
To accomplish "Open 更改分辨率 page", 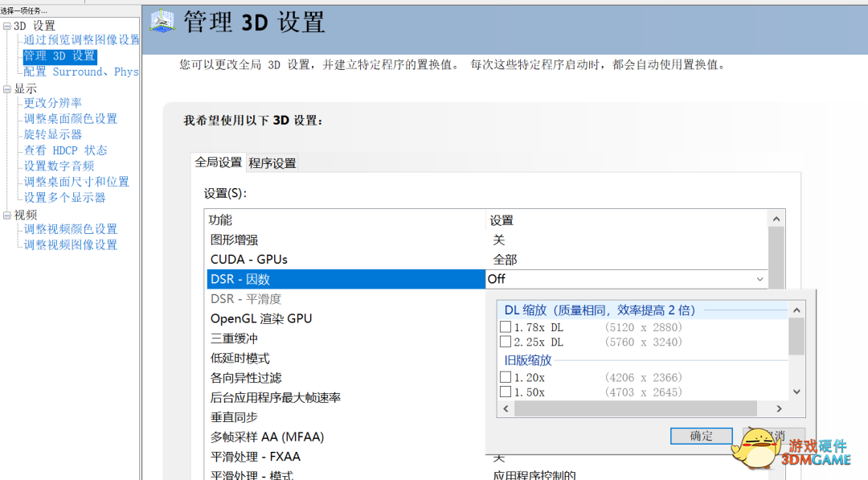I will click(x=52, y=103).
